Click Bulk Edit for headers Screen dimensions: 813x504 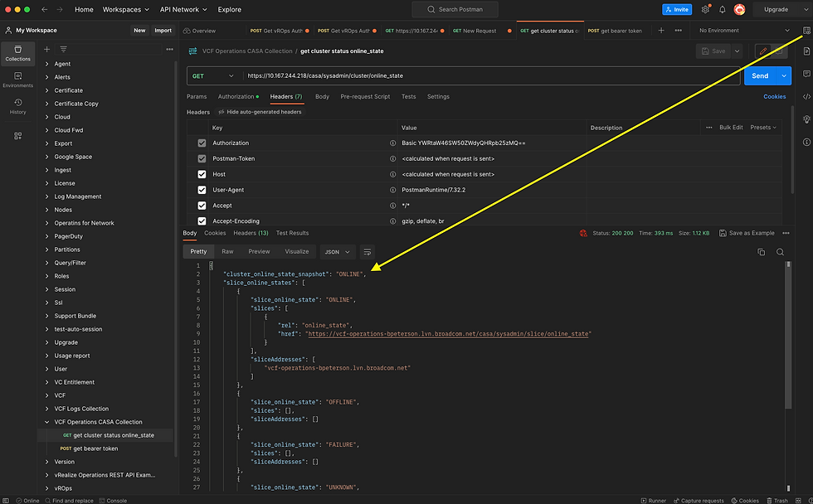(x=731, y=128)
